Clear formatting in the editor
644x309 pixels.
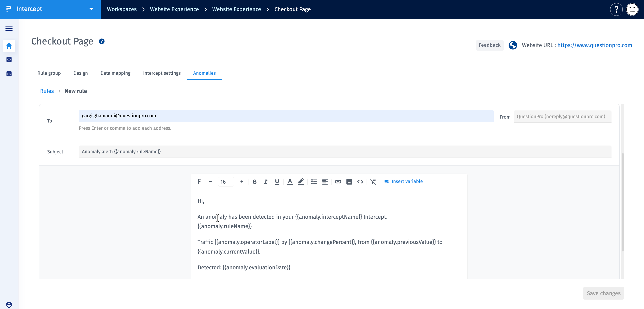pos(373,182)
